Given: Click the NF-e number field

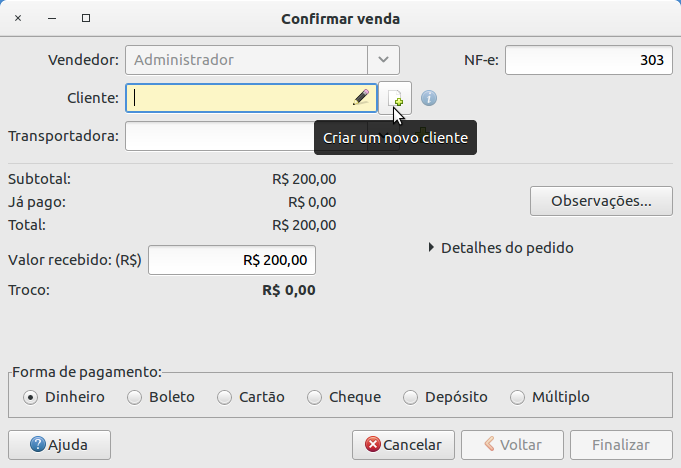Looking at the screenshot, I should [x=588, y=60].
